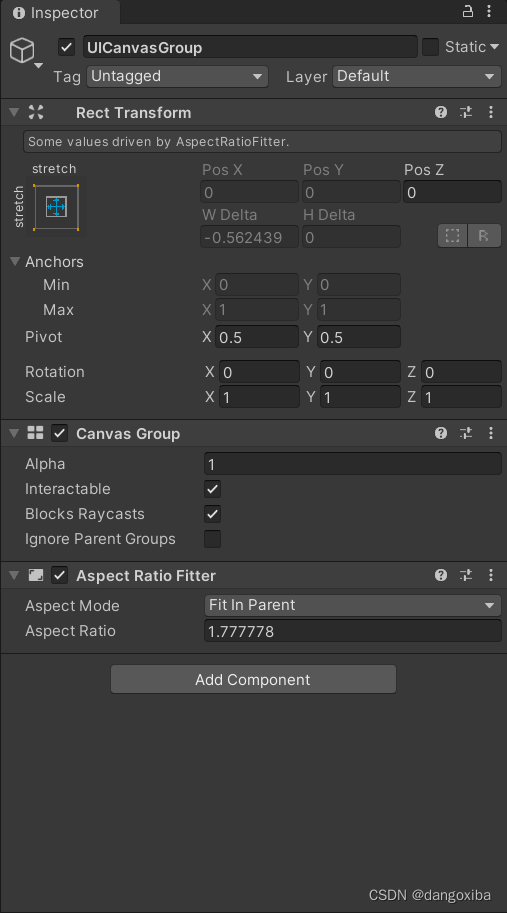The width and height of the screenshot is (507, 913).
Task: Open the Inspector panel options menu
Action: 491,12
